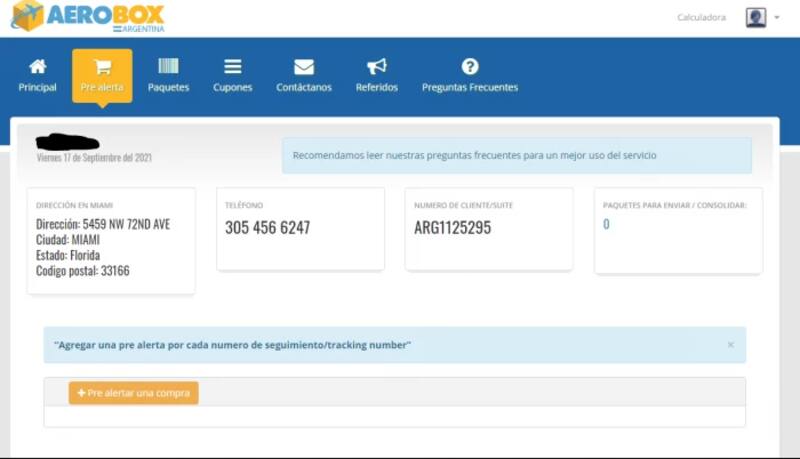This screenshot has width=800, height=459.
Task: Open Paquetes barcode icon
Action: (x=168, y=67)
